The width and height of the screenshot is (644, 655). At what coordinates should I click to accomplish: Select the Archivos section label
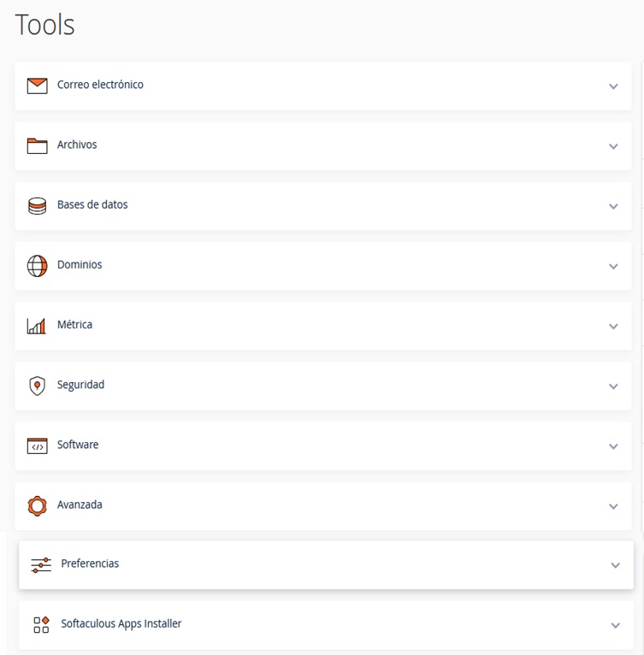pos(77,145)
